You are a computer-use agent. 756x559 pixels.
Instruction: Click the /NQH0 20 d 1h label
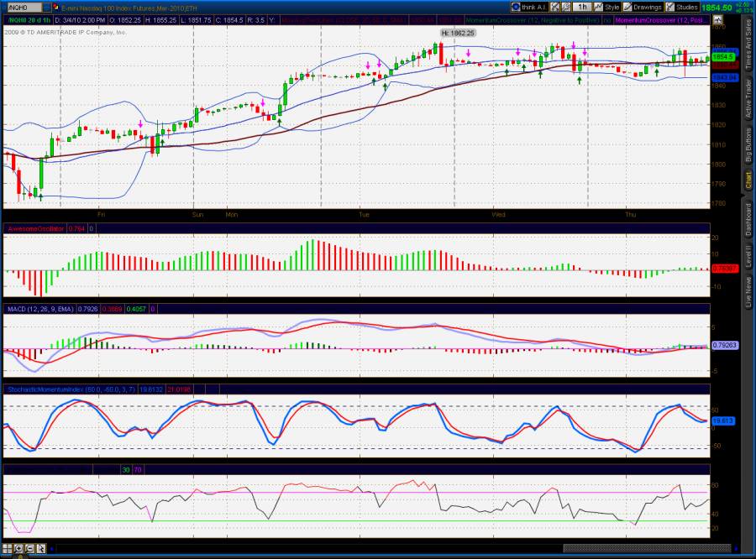tap(29, 20)
